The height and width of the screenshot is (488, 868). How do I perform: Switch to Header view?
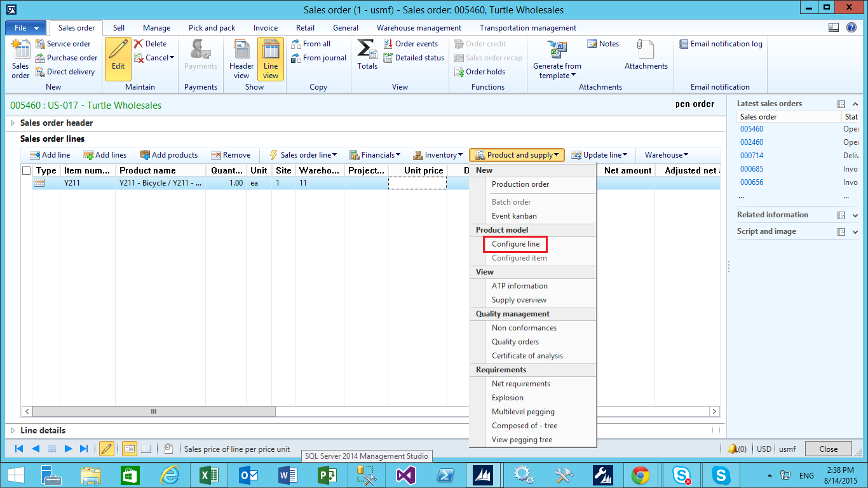coord(241,59)
